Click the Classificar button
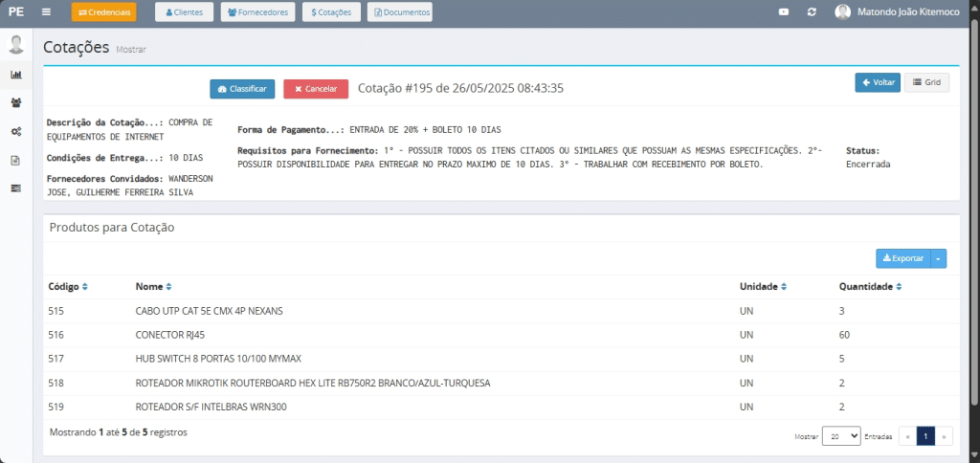Image resolution: width=980 pixels, height=463 pixels. pyautogui.click(x=242, y=89)
